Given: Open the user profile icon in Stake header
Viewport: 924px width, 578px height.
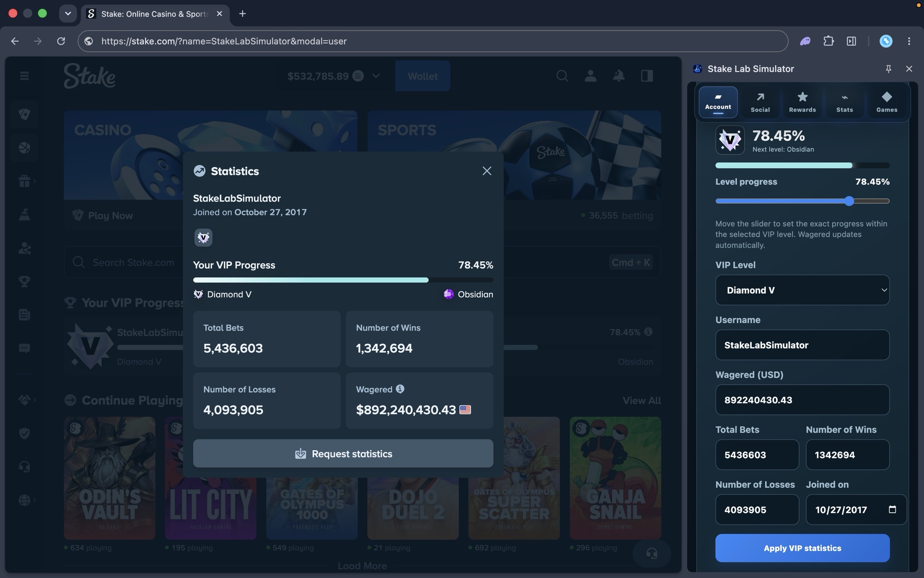Looking at the screenshot, I should (590, 76).
